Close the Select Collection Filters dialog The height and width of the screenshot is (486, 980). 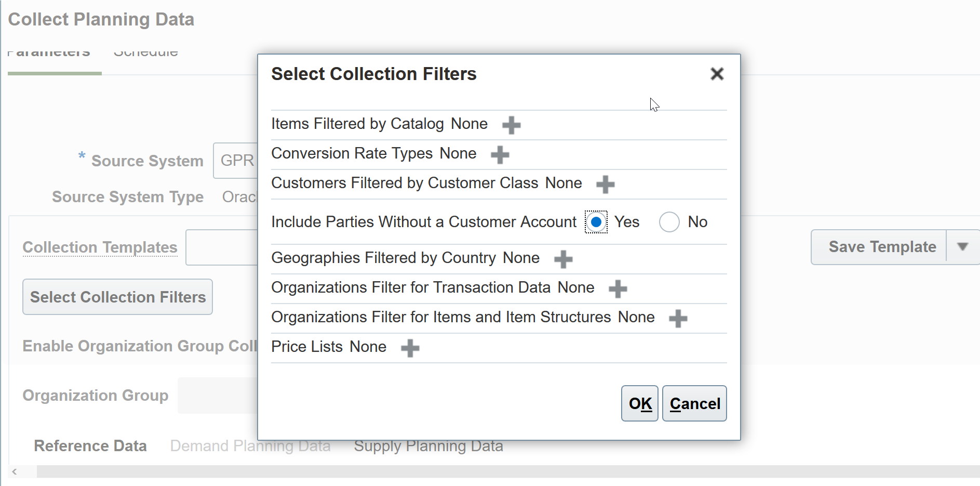coord(717,74)
